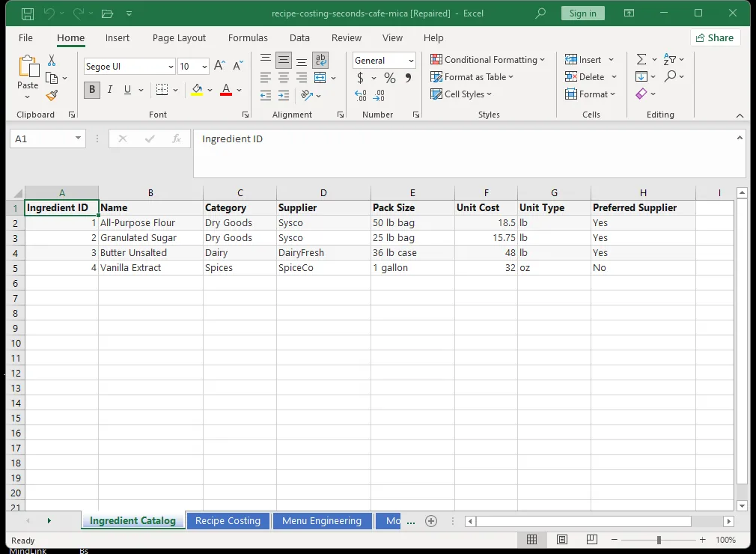This screenshot has width=756, height=554.
Task: Toggle Center horizontal alignment
Action: point(284,78)
